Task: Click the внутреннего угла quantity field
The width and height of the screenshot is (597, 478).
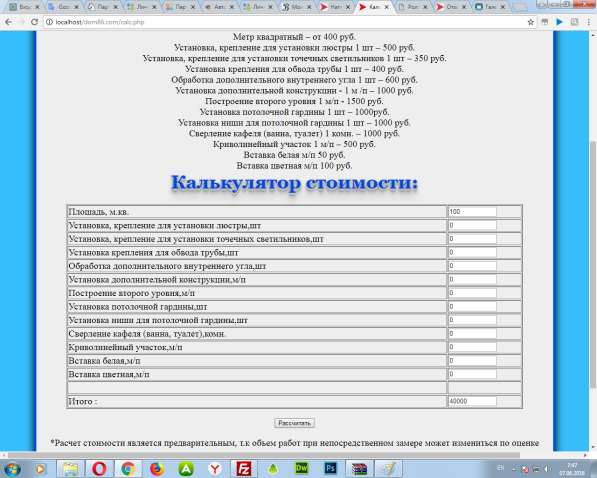Action: click(472, 266)
